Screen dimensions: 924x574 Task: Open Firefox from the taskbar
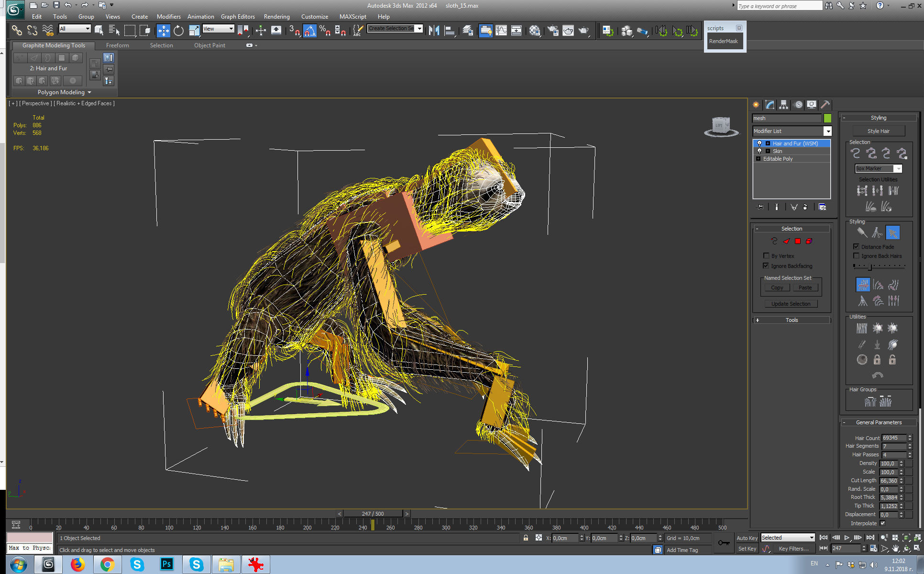coord(77,564)
